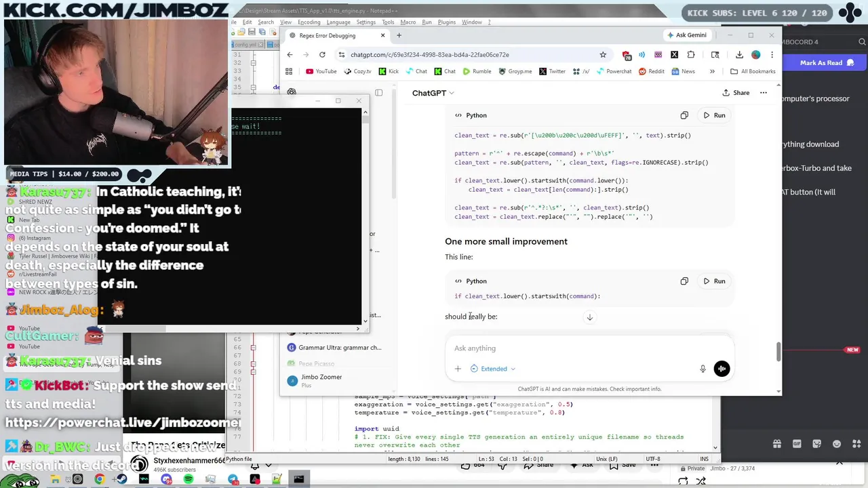The height and width of the screenshot is (488, 868).
Task: Open the Groyp.me bookmark
Action: tap(515, 71)
